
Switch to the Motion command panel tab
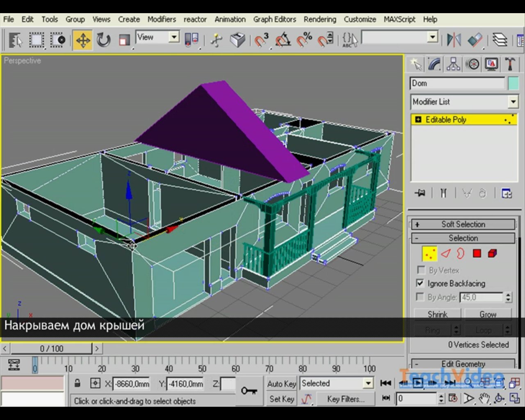click(x=472, y=64)
